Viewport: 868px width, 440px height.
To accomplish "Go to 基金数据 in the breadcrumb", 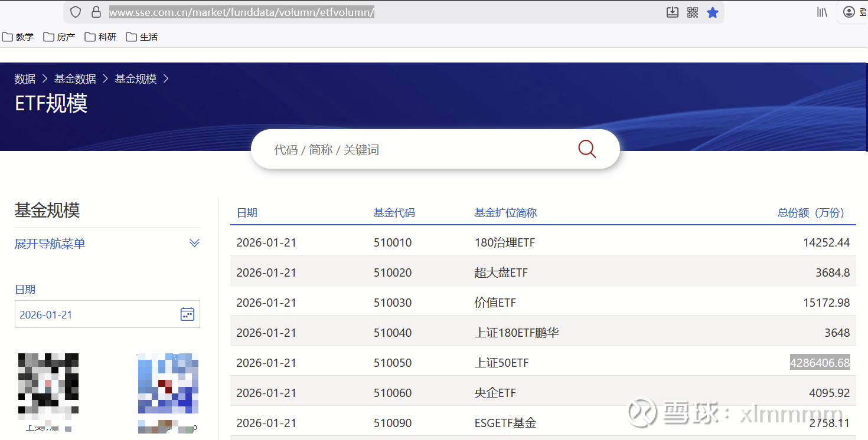I will (75, 78).
